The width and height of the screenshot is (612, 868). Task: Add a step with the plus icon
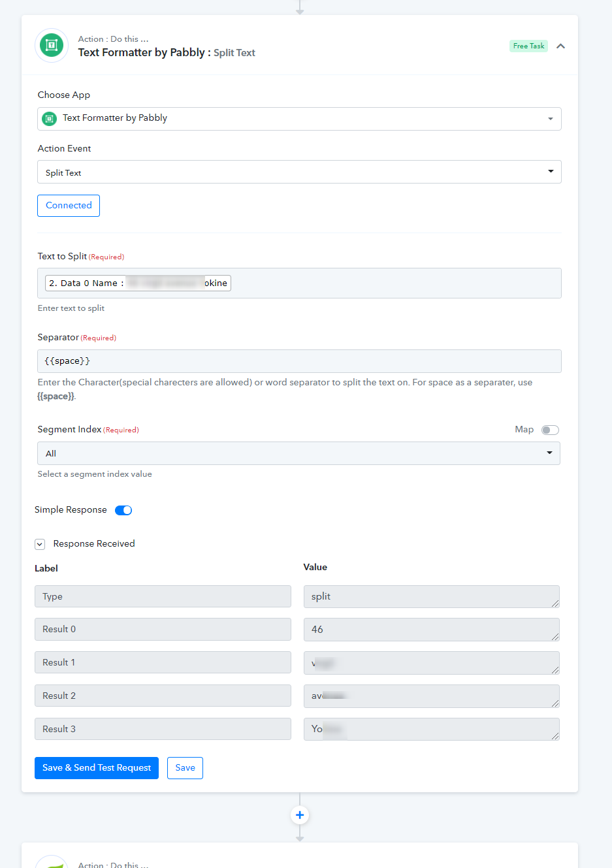[x=300, y=815]
